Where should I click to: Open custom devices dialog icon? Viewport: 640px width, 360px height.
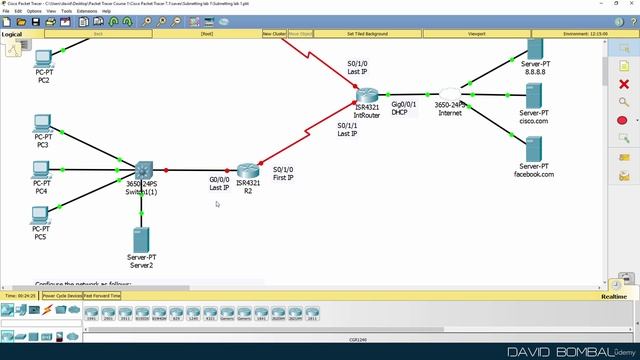[x=209, y=22]
